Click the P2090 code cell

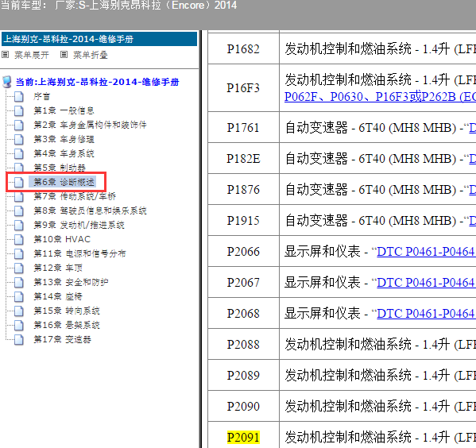pos(243,407)
